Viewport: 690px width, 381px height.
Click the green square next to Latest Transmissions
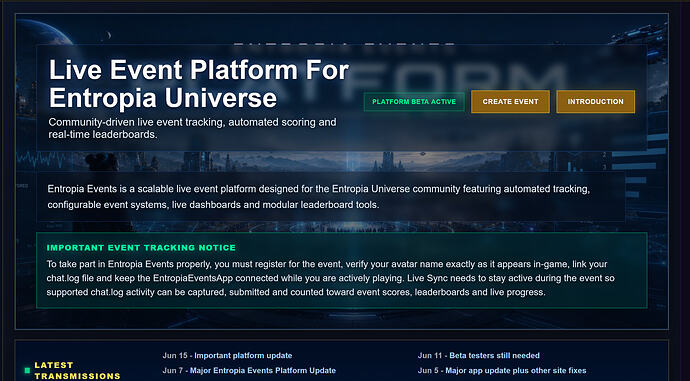(x=27, y=370)
